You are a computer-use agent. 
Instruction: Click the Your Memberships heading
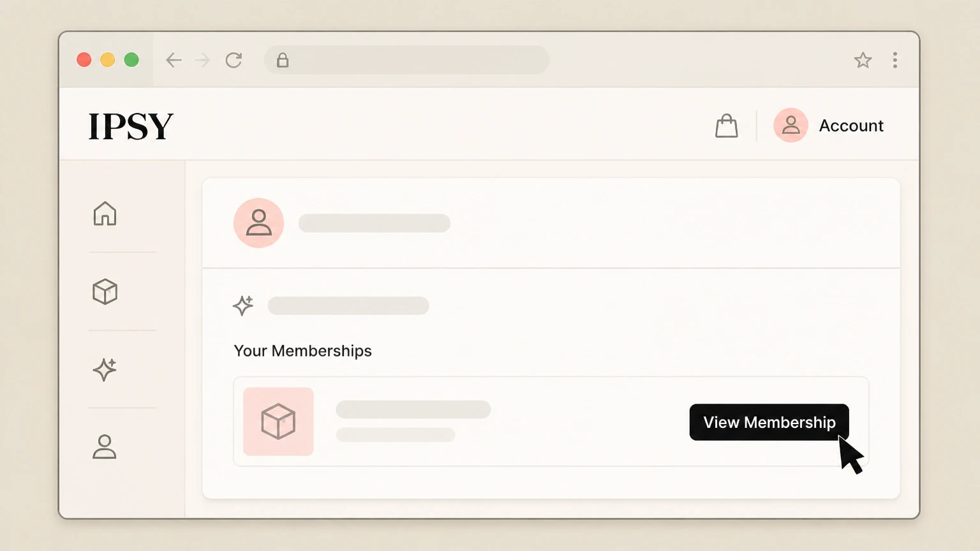[x=302, y=351]
